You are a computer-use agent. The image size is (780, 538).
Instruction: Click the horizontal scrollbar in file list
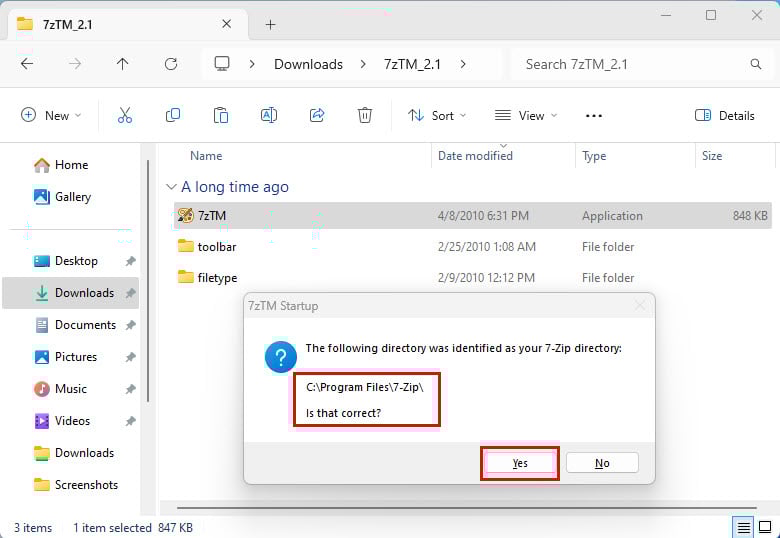point(467,508)
